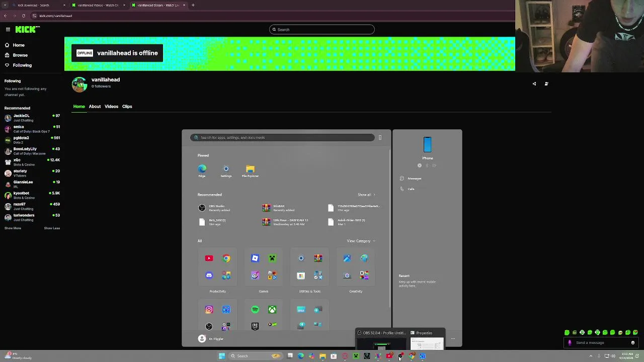Open Epic Games in Start menu
The width and height of the screenshot is (644, 362).
[255, 326]
